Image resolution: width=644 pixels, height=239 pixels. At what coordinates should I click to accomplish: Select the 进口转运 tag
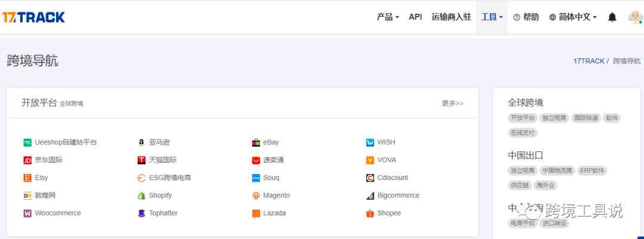[x=554, y=223]
